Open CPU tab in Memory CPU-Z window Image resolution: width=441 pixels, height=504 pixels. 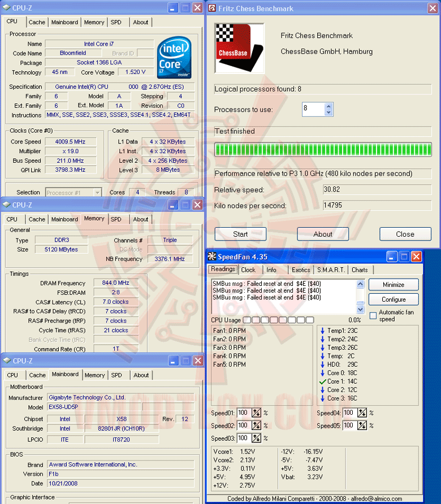(x=12, y=219)
